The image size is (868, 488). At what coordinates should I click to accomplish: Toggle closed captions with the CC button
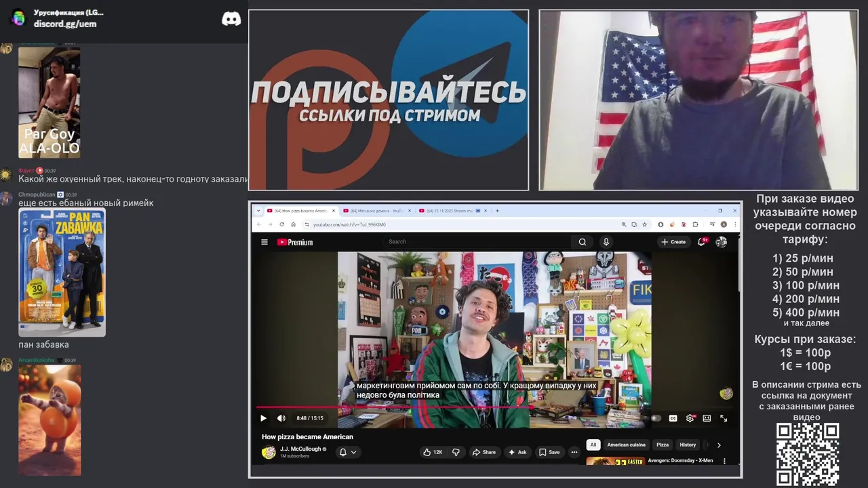tap(673, 418)
